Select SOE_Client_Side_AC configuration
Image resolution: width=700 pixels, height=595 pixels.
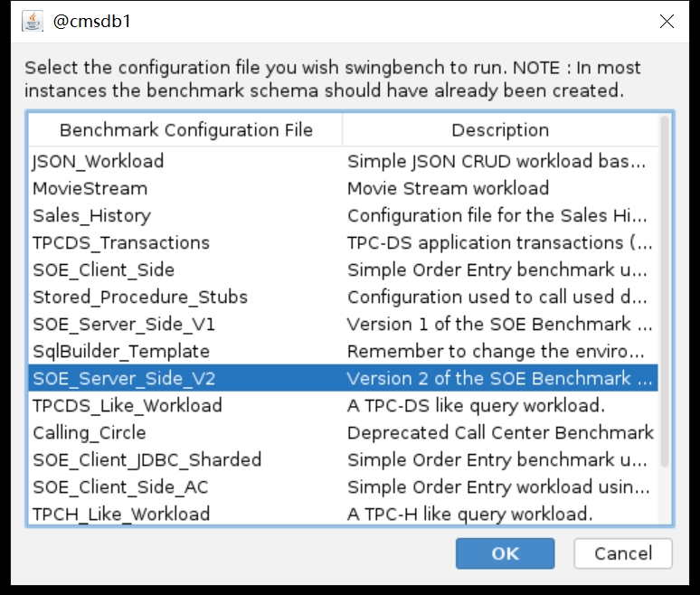pyautogui.click(x=120, y=487)
